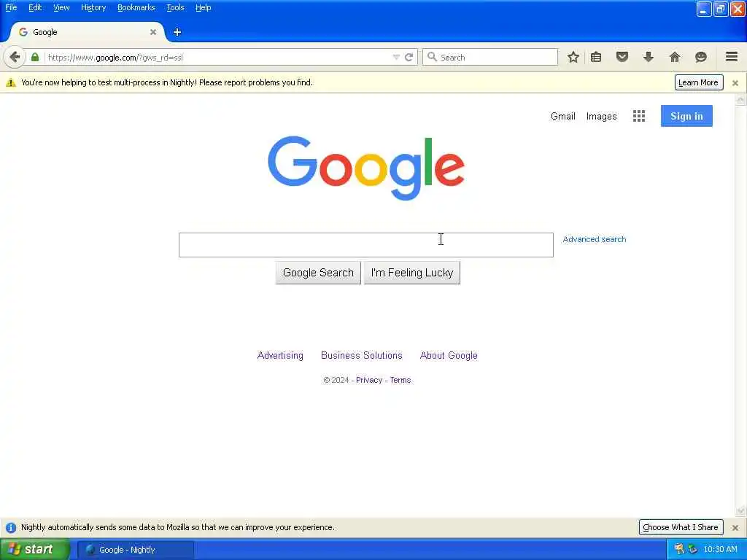Click the taskbar clock showing 10:30 AM
Viewport: 747px width, 560px height.
coord(720,550)
